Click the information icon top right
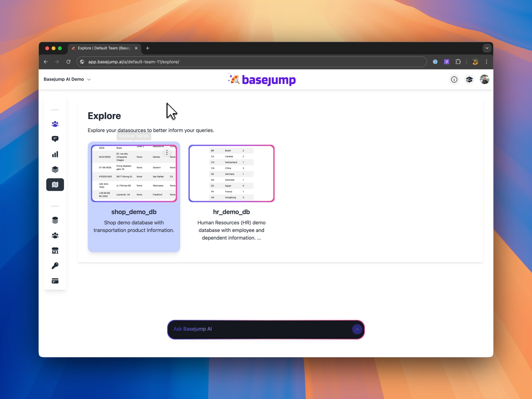The height and width of the screenshot is (399, 532). pyautogui.click(x=454, y=79)
